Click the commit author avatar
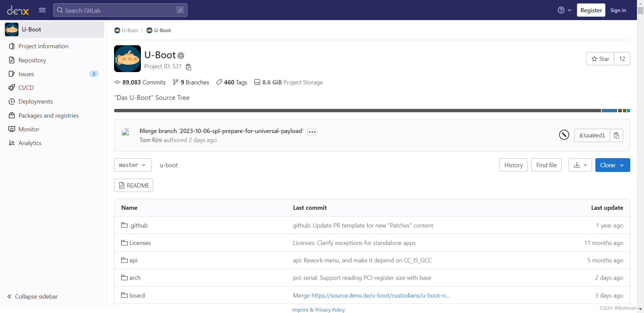Screen dimensions: 644x313 [127, 134]
